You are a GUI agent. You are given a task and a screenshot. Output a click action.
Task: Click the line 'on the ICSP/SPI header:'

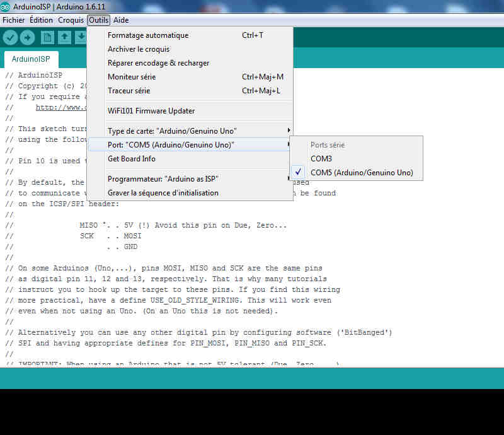pos(62,204)
